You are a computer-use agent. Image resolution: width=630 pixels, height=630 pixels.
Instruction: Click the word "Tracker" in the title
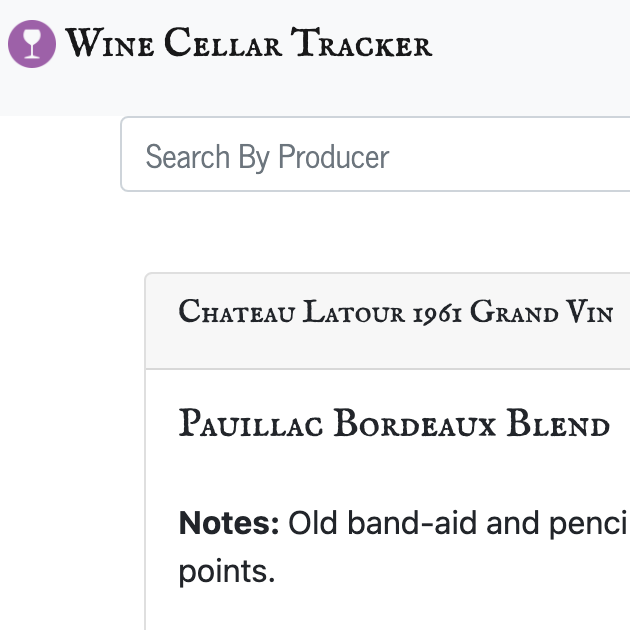(x=362, y=43)
